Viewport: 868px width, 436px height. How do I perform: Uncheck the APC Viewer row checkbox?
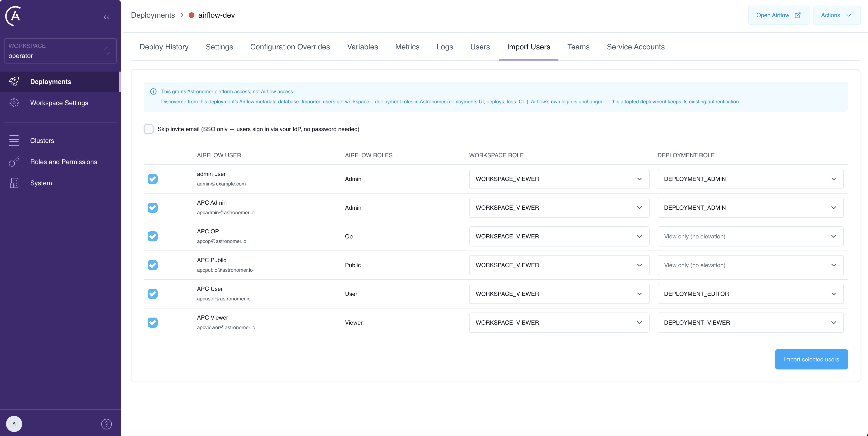153,323
